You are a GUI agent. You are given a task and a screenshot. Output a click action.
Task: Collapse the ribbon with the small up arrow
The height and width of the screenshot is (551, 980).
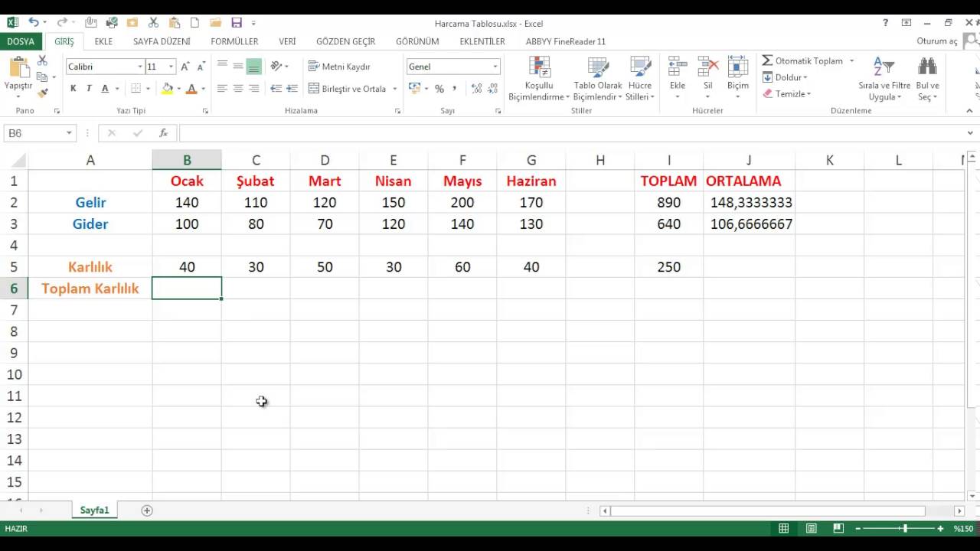[x=969, y=111]
